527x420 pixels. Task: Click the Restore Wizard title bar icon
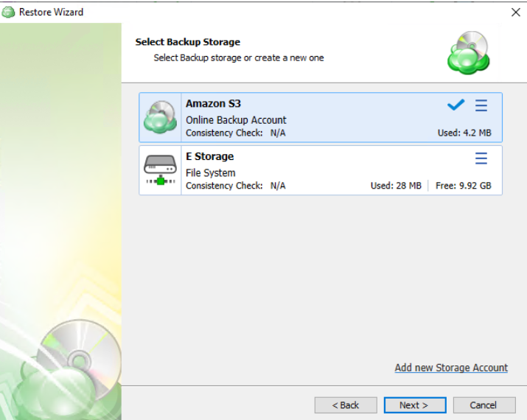[x=9, y=12]
